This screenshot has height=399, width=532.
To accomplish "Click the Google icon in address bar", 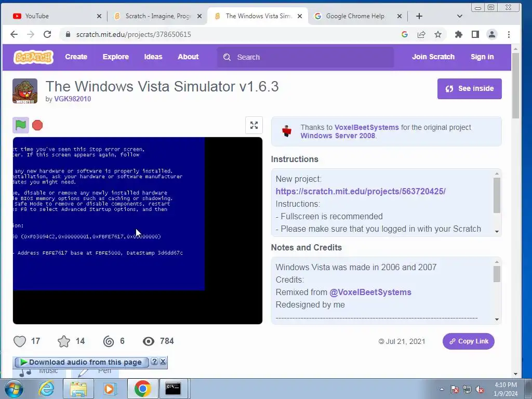I will click(404, 34).
